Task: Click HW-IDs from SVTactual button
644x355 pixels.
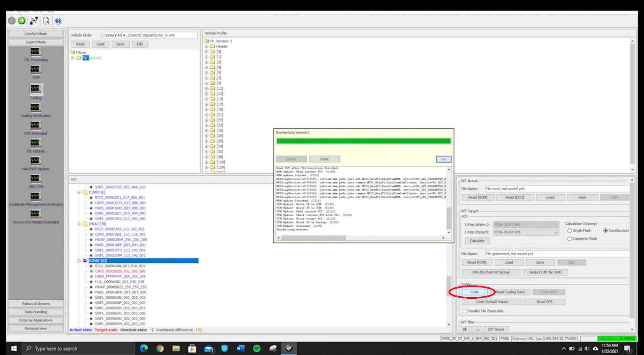Action: click(491, 273)
